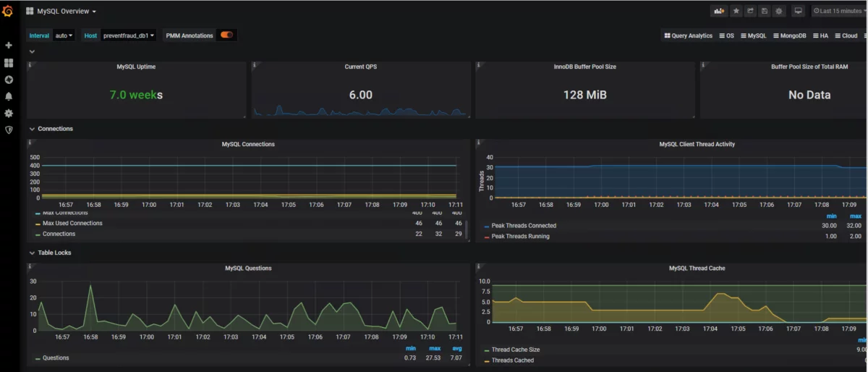Click the info corner of MySQL Uptime panel
The width and height of the screenshot is (868, 372).
pos(29,64)
